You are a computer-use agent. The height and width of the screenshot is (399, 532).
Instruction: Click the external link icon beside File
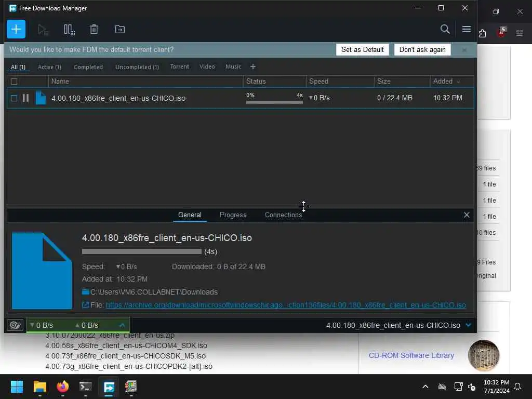[86, 305]
